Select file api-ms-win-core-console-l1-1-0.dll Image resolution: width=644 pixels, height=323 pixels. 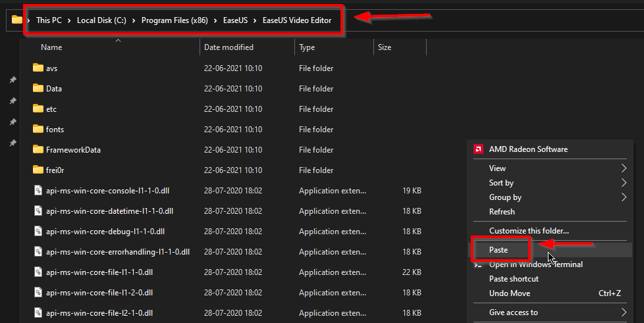point(107,190)
